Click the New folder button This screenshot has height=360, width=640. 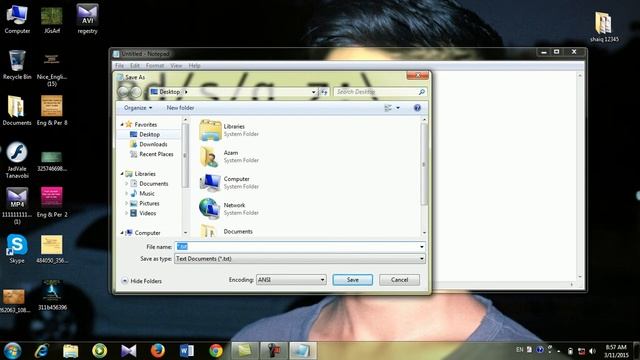(x=180, y=108)
